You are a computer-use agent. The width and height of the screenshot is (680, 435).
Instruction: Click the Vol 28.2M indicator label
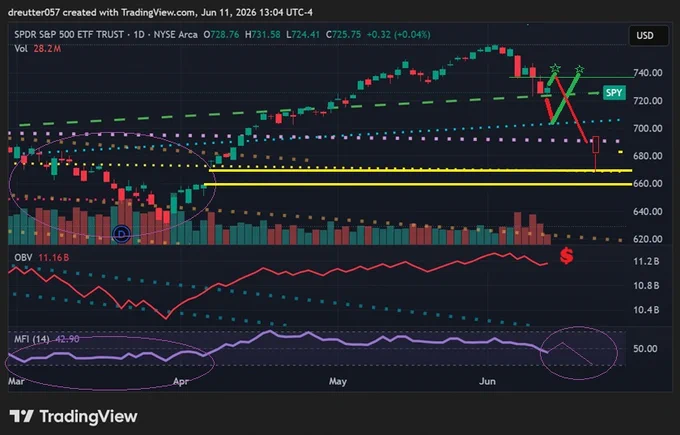click(37, 49)
